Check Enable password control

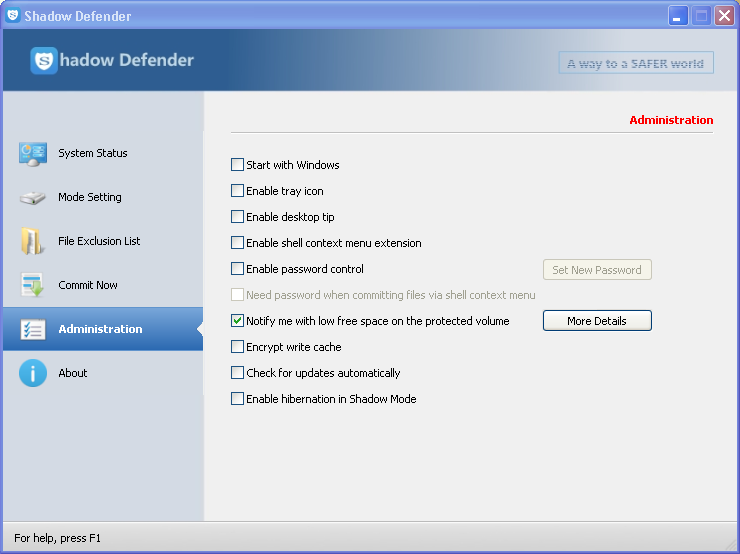point(237,269)
